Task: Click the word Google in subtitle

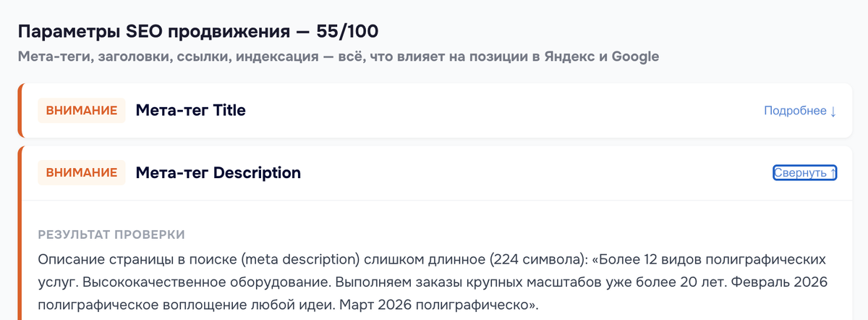Action: point(634,56)
